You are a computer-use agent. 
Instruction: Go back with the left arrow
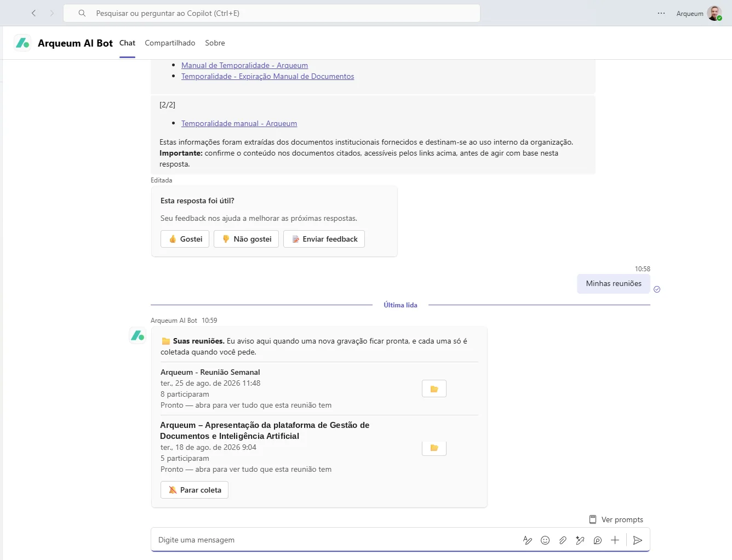(x=34, y=13)
